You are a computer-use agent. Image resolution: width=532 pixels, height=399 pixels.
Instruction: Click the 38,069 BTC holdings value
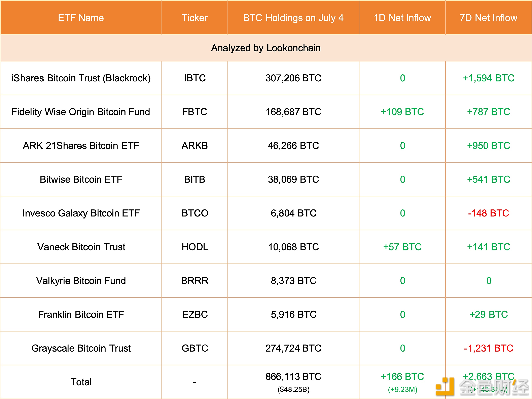(293, 179)
